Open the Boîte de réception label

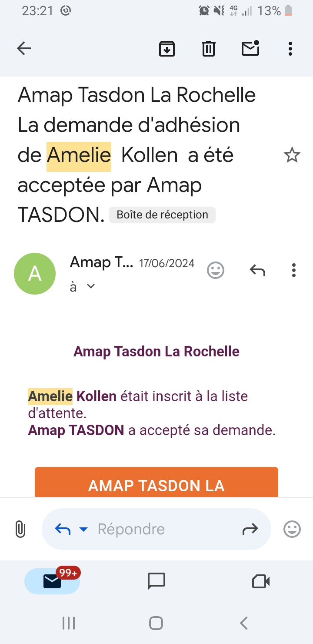[x=162, y=215]
